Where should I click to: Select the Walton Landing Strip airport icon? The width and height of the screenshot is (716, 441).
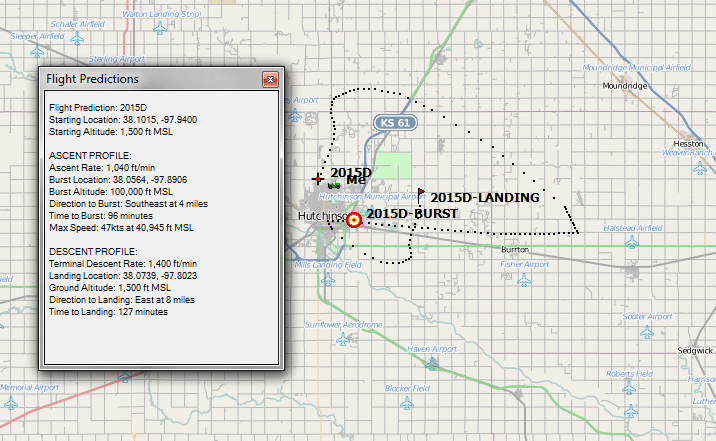click(x=160, y=29)
